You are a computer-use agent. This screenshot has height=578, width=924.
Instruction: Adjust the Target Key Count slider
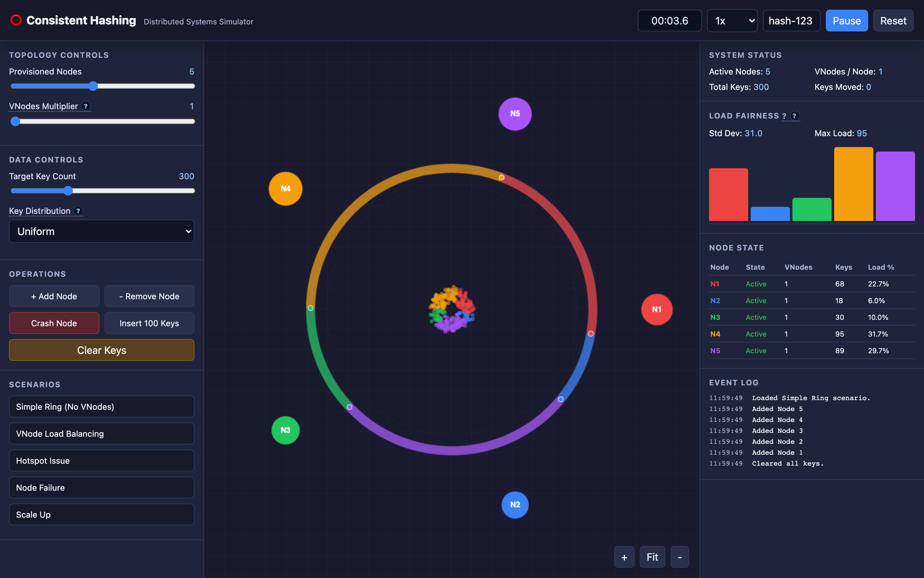(x=103, y=191)
